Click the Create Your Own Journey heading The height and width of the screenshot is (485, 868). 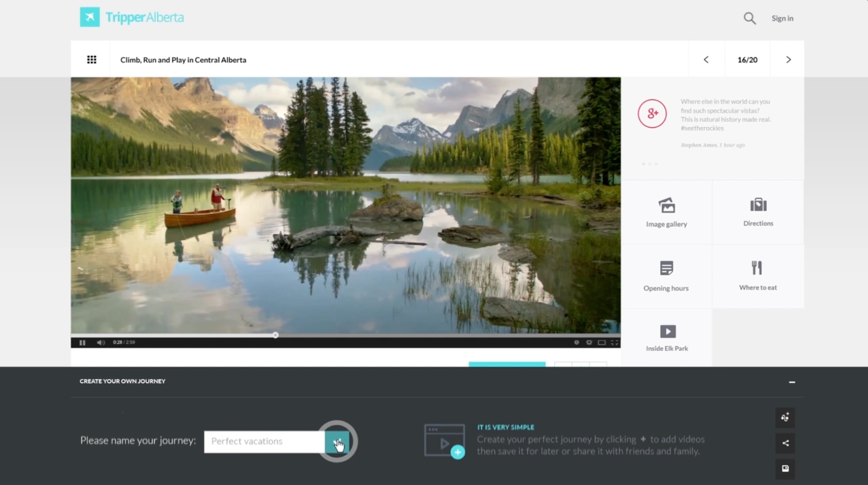tap(123, 381)
